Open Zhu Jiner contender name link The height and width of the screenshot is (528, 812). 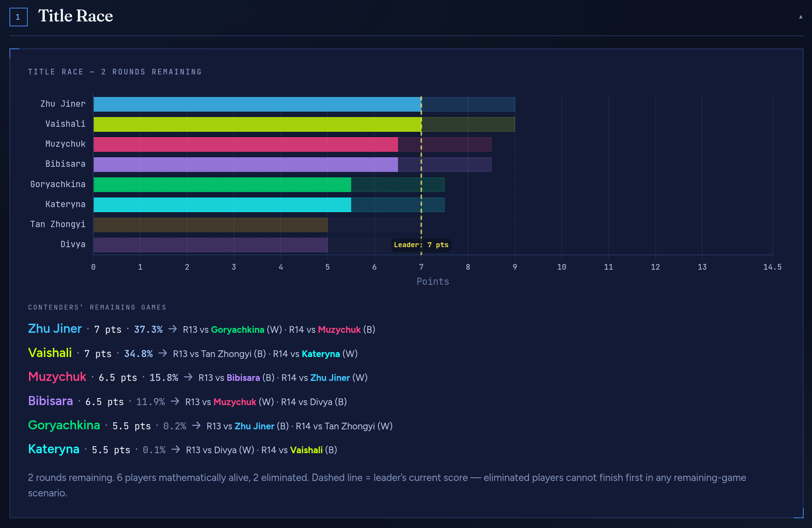click(x=55, y=329)
